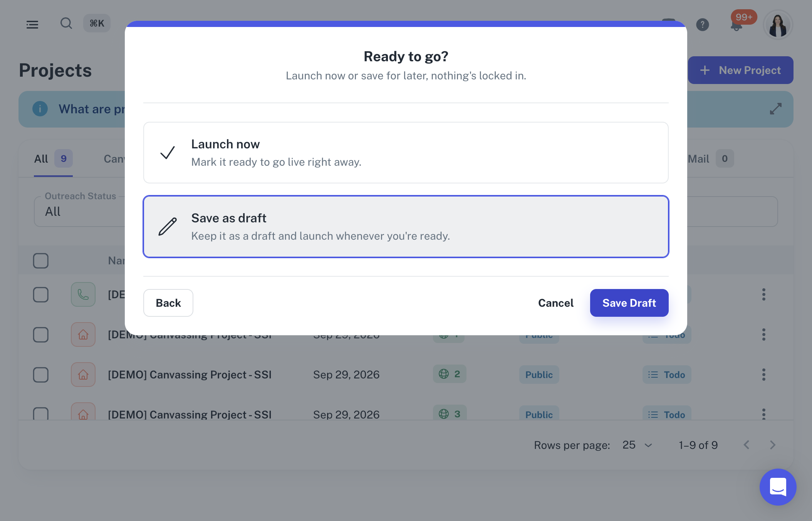Click the search magnifier icon
The image size is (812, 521).
[66, 24]
